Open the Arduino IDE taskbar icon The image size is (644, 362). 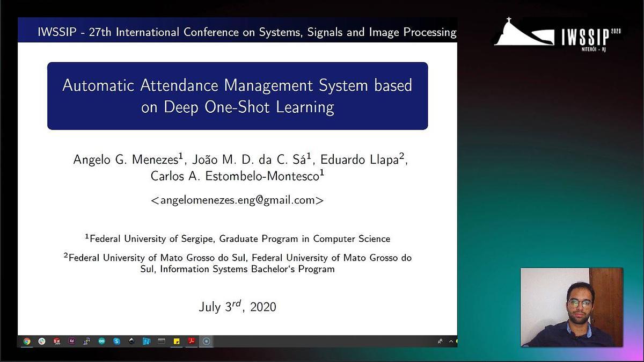tap(102, 341)
